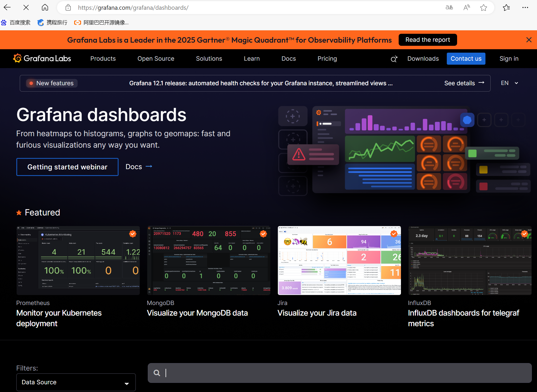The image size is (537, 392).
Task: Open Pricing page from navbar
Action: 327,59
